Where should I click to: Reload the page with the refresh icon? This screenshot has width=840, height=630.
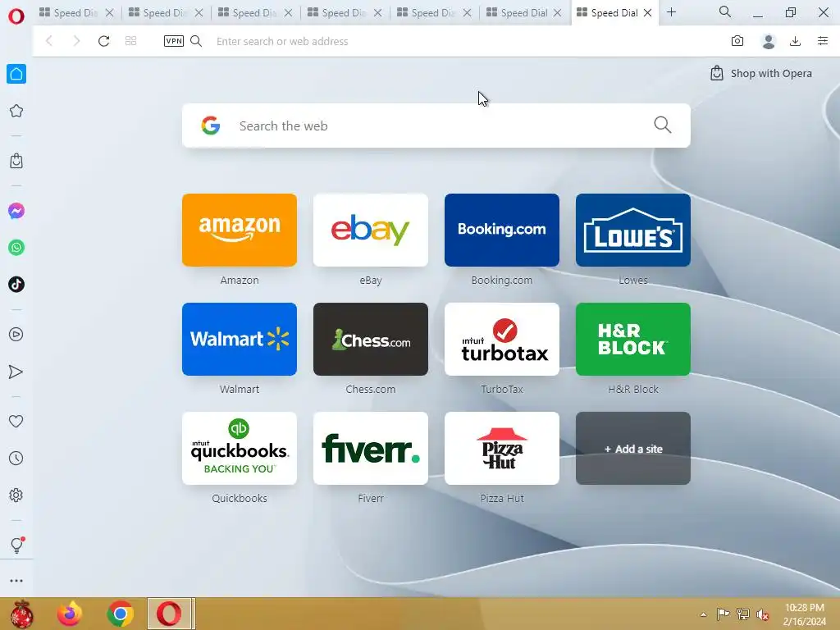(x=104, y=41)
